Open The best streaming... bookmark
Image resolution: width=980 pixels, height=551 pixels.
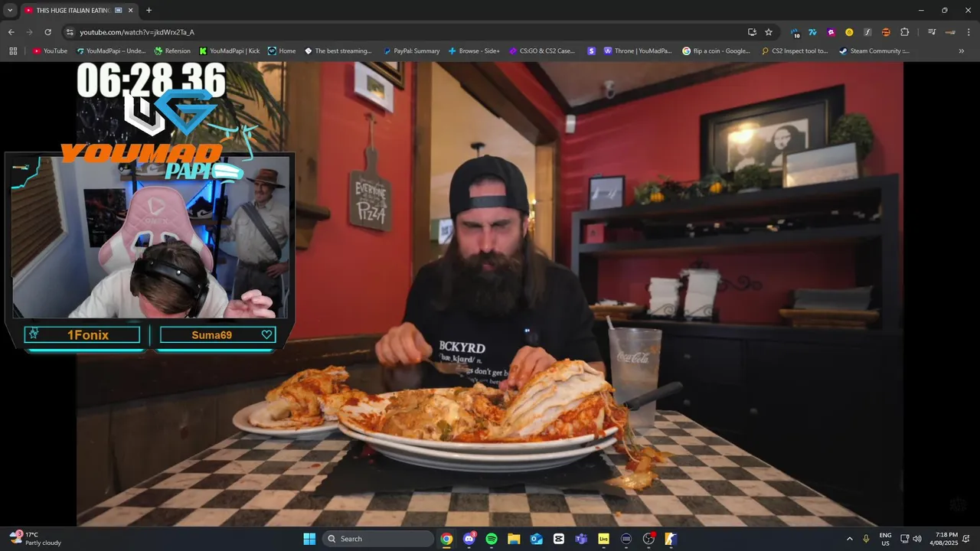[338, 51]
